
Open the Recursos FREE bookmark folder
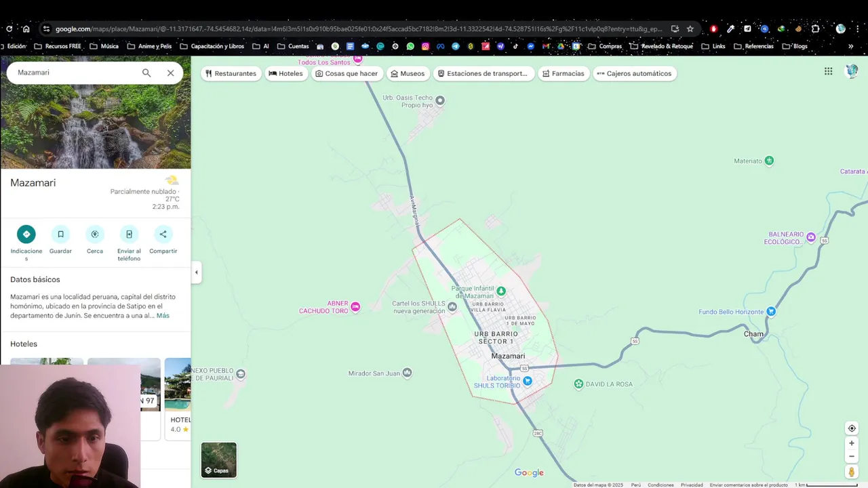point(58,46)
